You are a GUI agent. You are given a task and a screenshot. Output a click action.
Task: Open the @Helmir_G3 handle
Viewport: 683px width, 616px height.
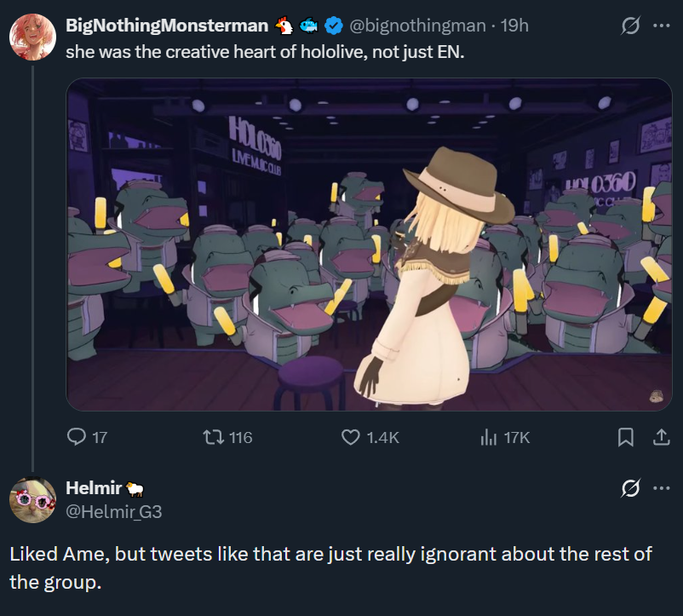point(113,511)
